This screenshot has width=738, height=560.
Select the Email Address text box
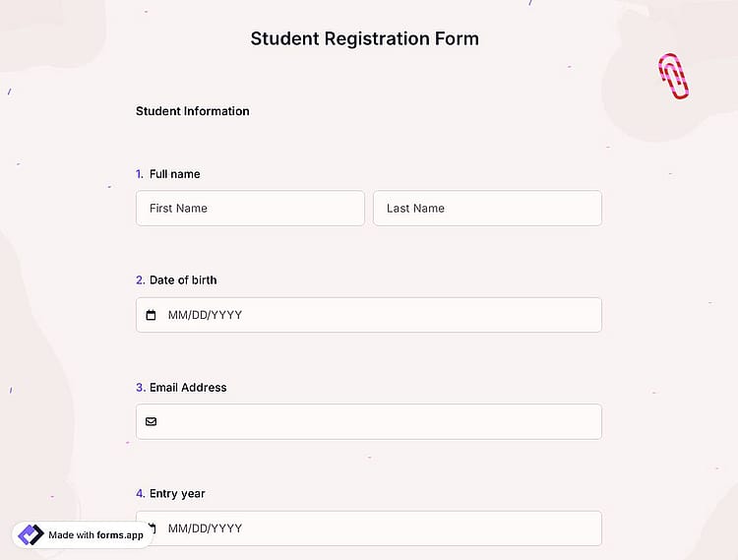coord(369,421)
